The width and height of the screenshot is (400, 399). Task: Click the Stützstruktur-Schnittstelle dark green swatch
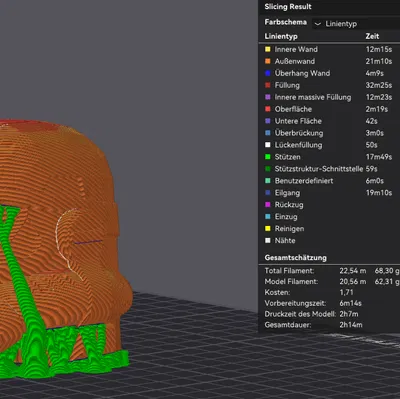coord(268,169)
